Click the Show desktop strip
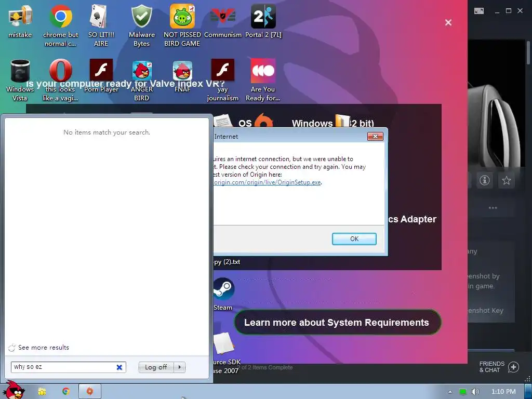 (528, 392)
